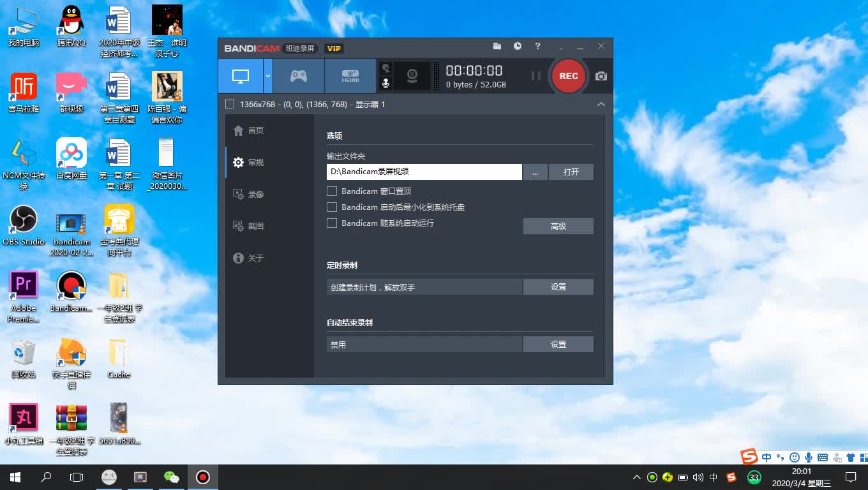Select the game recording mode gamepad icon
Screen dimensions: 868x490
(299, 76)
